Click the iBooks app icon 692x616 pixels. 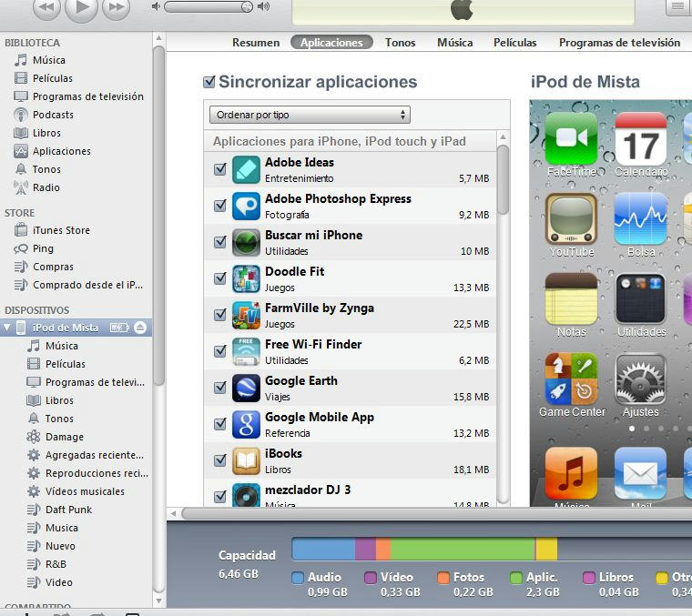[x=246, y=460]
